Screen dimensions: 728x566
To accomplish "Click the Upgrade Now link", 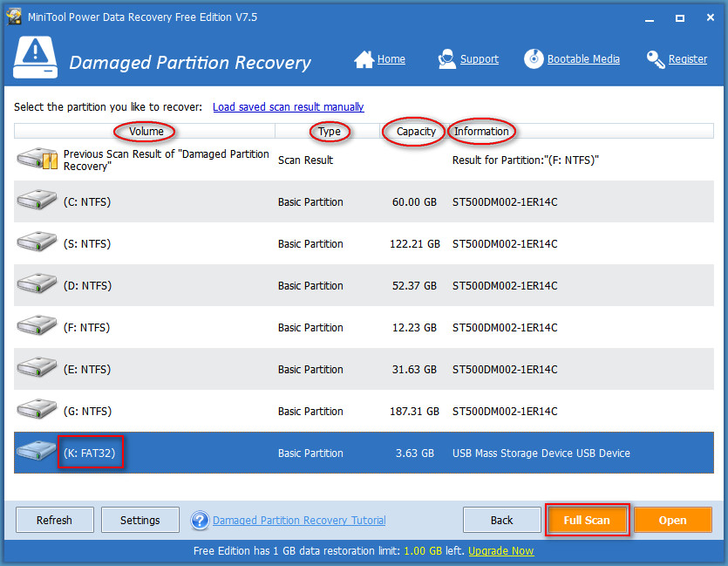I will point(501,551).
